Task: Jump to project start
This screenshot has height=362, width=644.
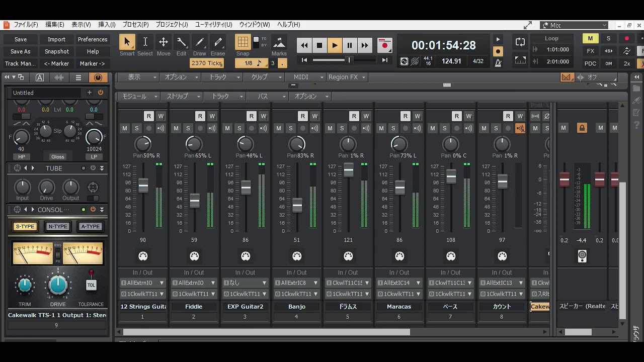Action: (304, 60)
